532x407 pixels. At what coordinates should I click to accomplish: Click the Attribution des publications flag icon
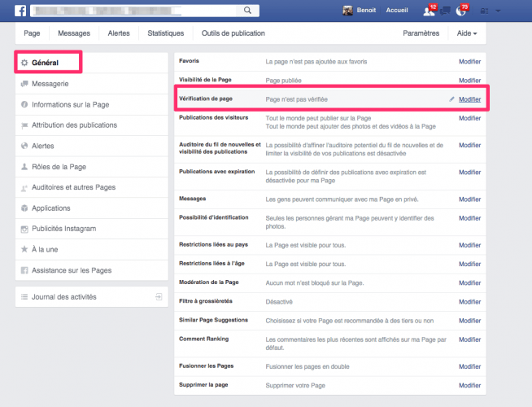(x=24, y=125)
